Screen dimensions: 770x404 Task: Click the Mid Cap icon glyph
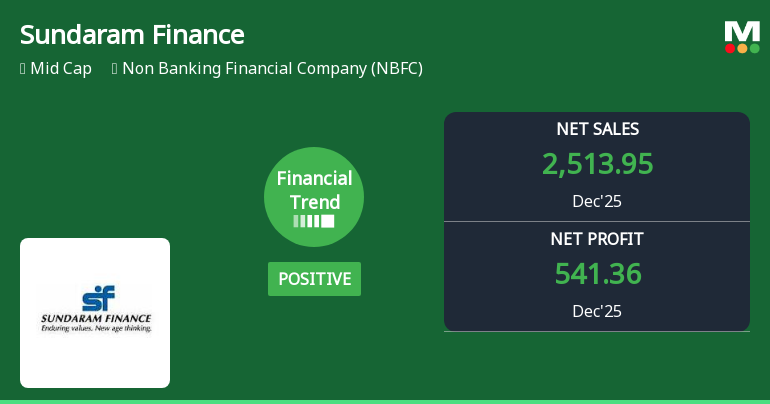pyautogui.click(x=23, y=69)
